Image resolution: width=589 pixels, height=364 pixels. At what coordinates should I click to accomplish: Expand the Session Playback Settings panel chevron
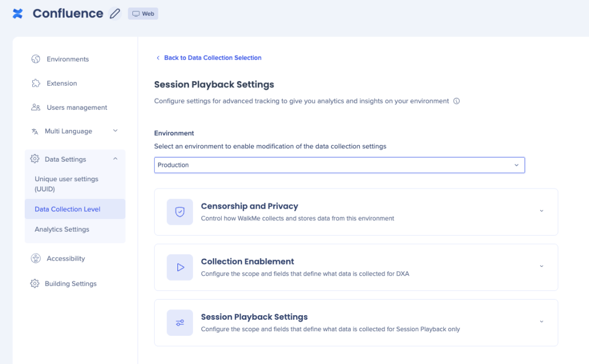(541, 321)
